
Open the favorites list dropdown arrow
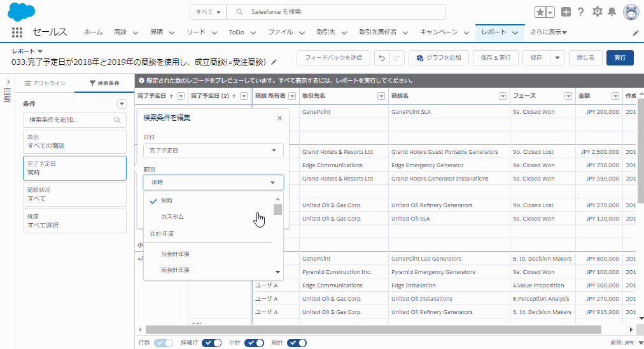550,12
